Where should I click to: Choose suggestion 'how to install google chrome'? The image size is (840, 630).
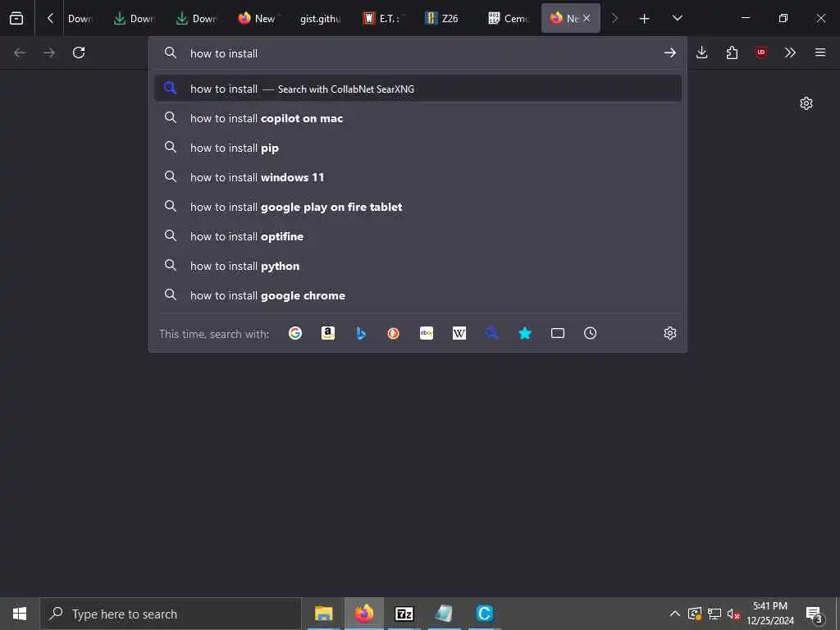[x=418, y=295]
